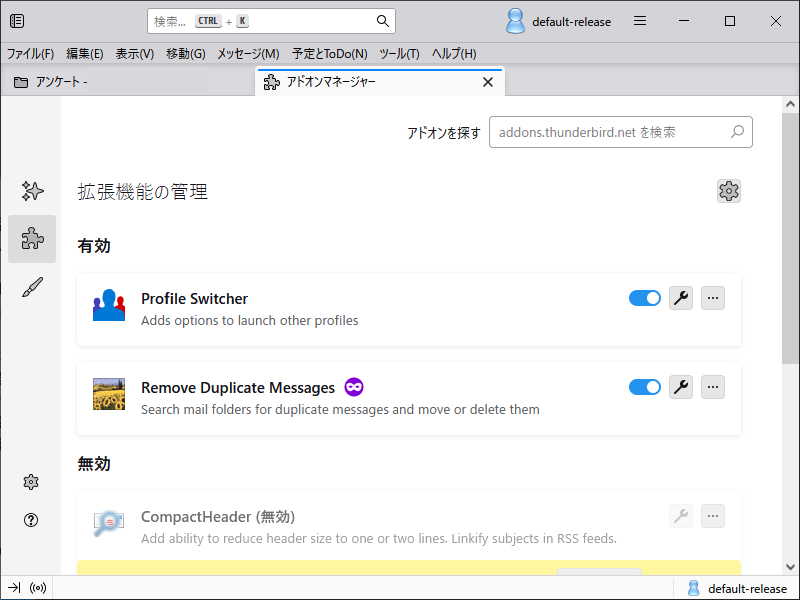This screenshot has height=600, width=800.
Task: Open the 表示(V) menu
Action: pyautogui.click(x=135, y=54)
